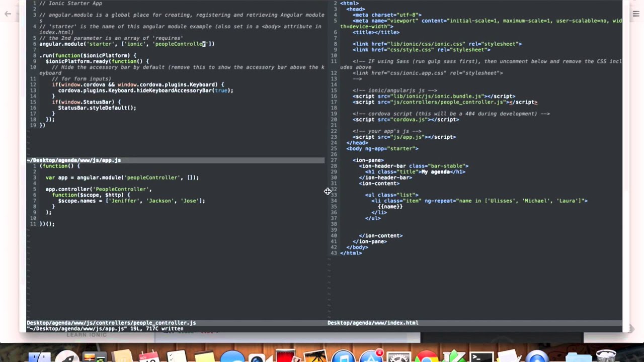Click the browser back arrow behind editor
The width and height of the screenshot is (644, 362).
[8, 14]
